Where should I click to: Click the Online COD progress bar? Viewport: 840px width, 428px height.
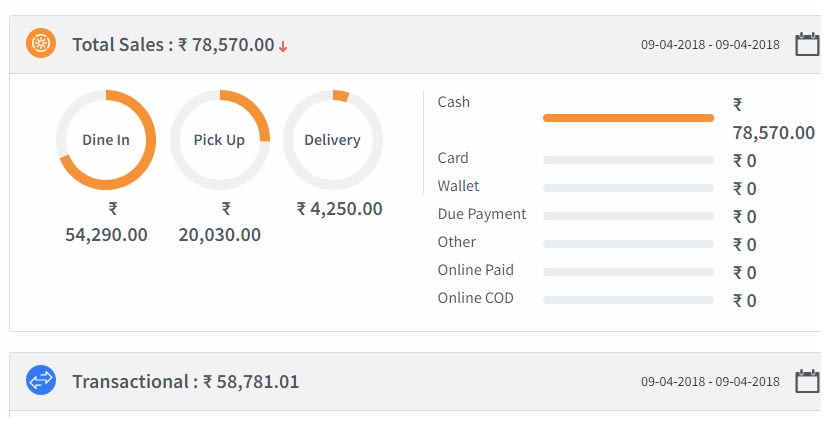tap(628, 300)
